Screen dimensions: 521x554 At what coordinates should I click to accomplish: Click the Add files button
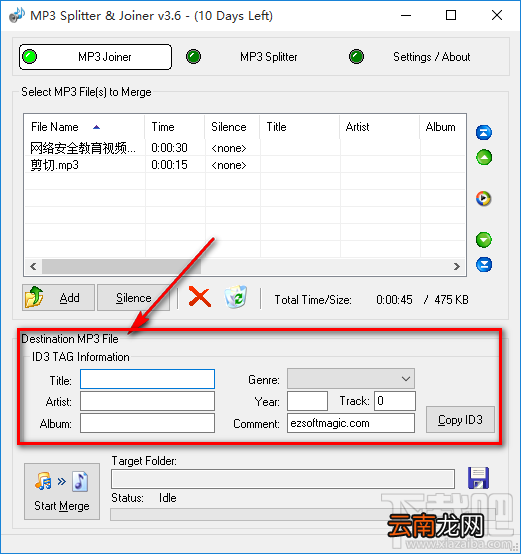click(x=58, y=297)
